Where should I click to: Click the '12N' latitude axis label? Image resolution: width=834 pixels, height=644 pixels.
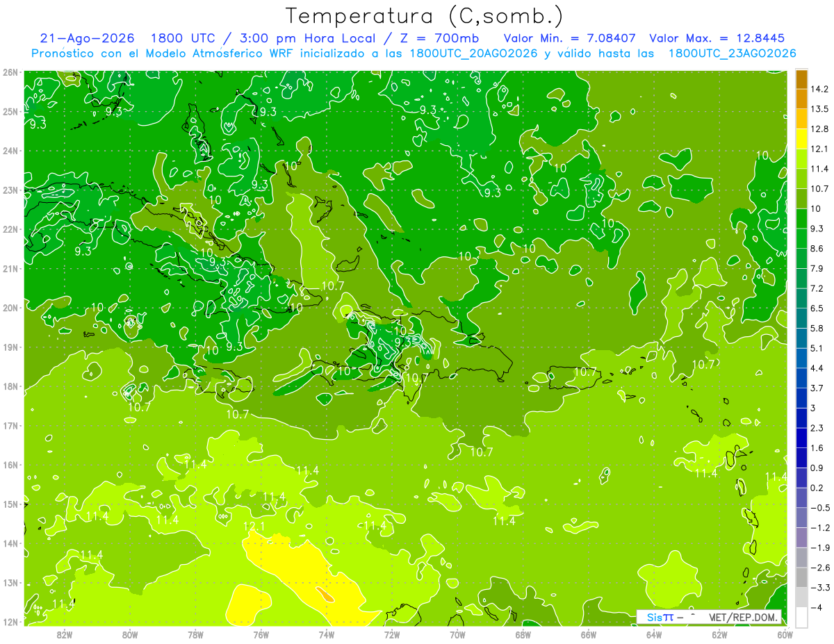[x=10, y=622]
